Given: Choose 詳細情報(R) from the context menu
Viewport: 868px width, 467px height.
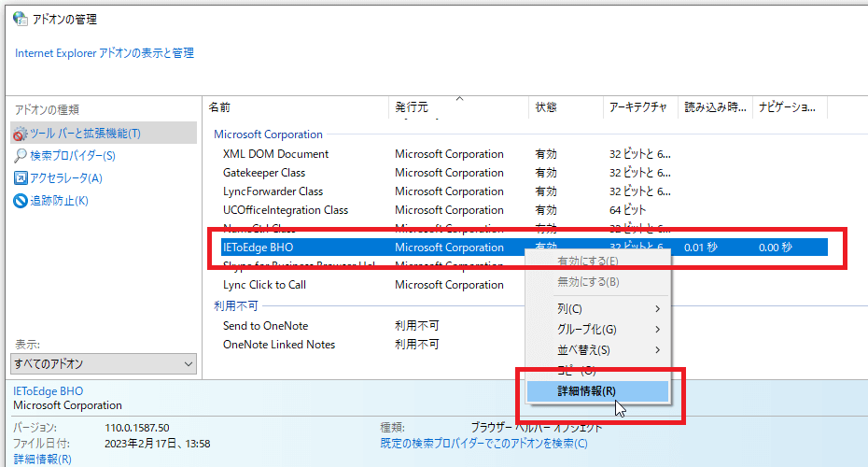Looking at the screenshot, I should pyautogui.click(x=586, y=391).
